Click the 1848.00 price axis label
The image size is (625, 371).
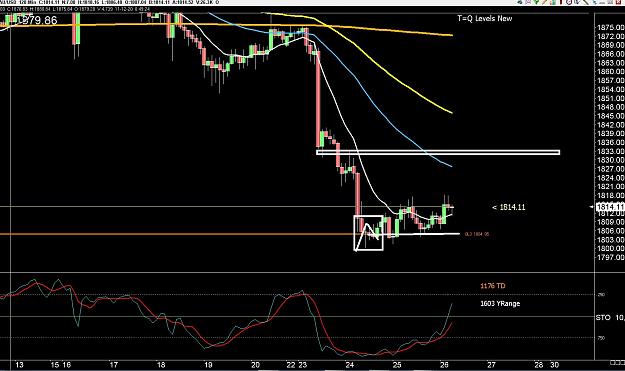(x=611, y=107)
